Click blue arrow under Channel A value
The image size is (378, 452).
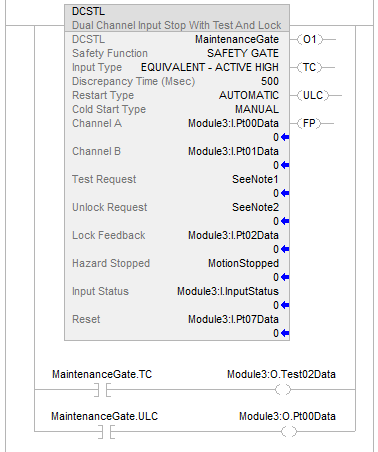coord(285,137)
